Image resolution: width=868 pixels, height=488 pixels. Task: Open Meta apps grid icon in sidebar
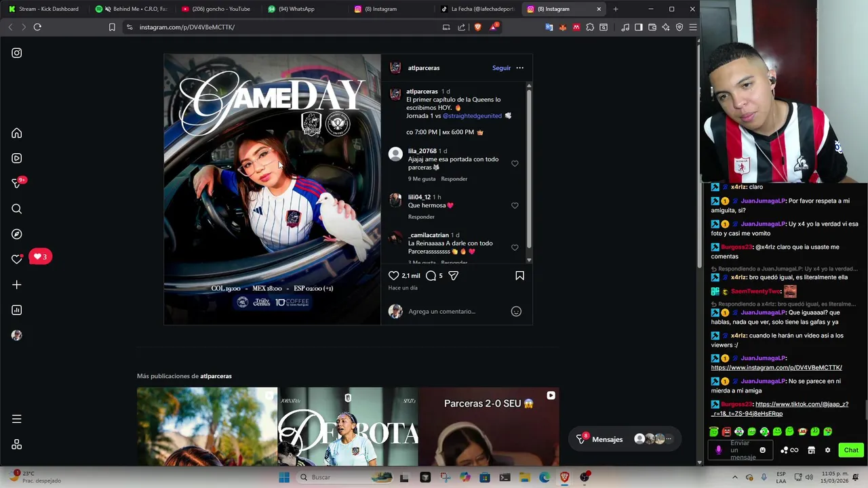pyautogui.click(x=17, y=445)
